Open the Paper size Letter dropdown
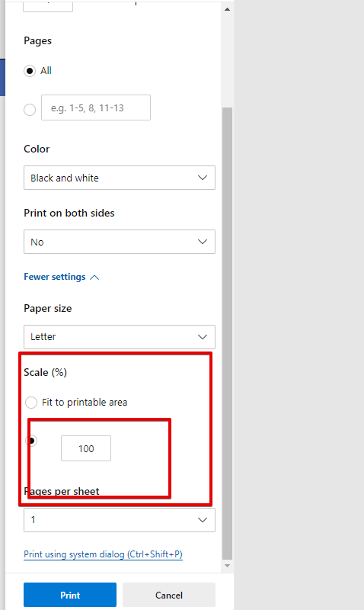The image size is (364, 610). point(120,337)
